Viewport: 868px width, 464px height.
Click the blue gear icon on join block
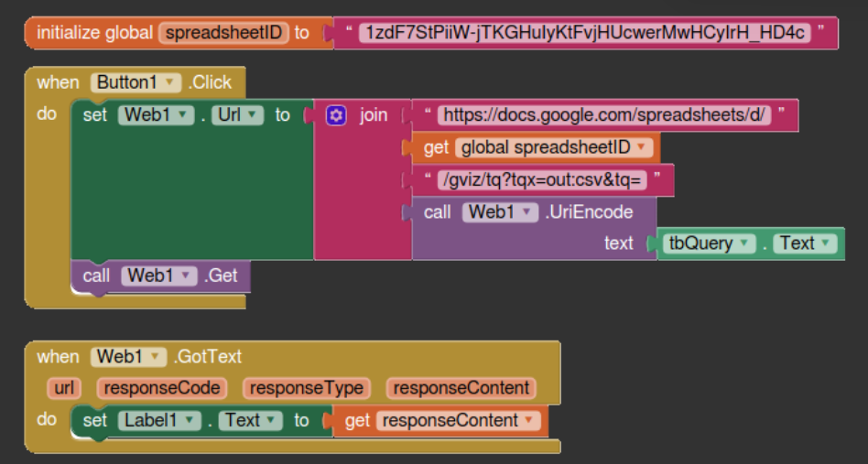[337, 115]
